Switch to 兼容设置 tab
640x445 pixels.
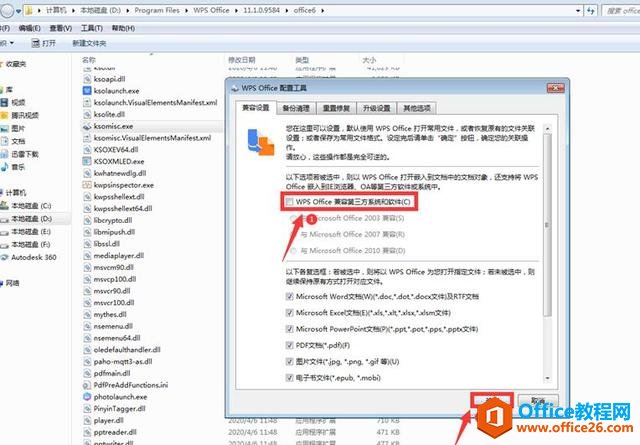tap(256, 108)
